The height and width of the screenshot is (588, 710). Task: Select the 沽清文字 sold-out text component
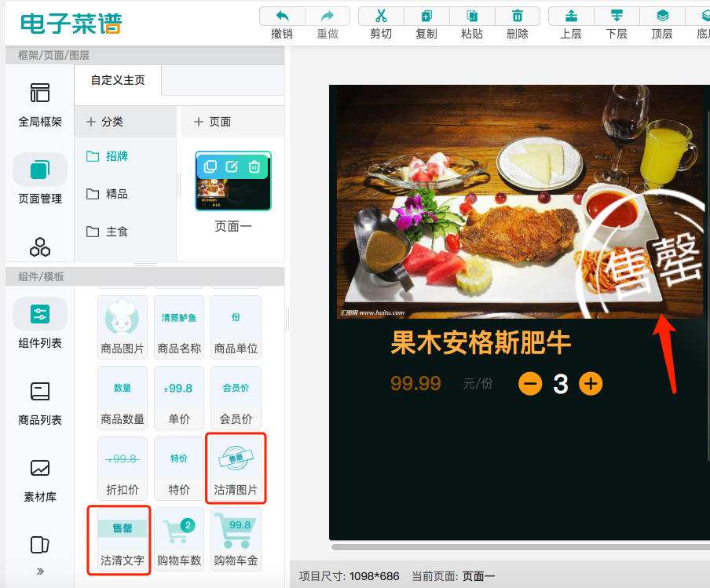pyautogui.click(x=119, y=539)
